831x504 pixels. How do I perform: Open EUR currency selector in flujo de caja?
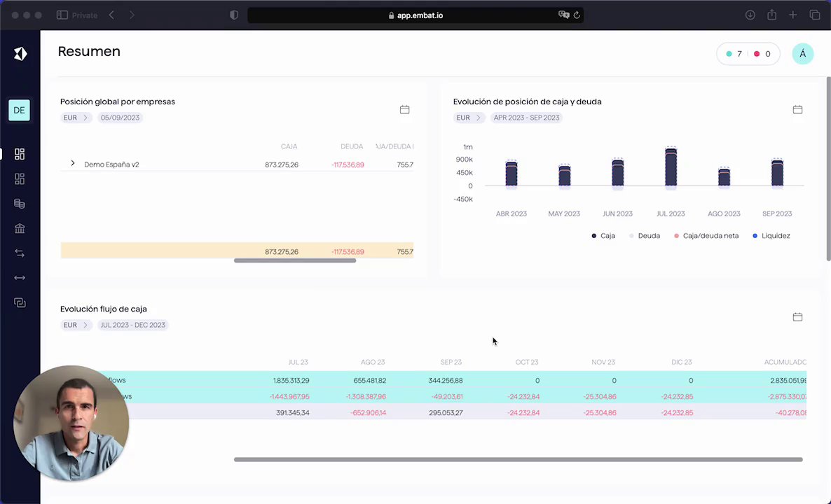pos(76,325)
